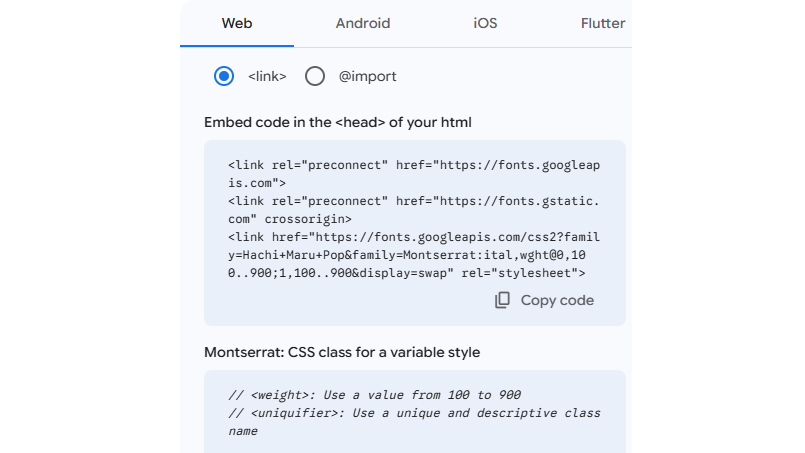
Task: Open the Android tab
Action: pos(363,23)
